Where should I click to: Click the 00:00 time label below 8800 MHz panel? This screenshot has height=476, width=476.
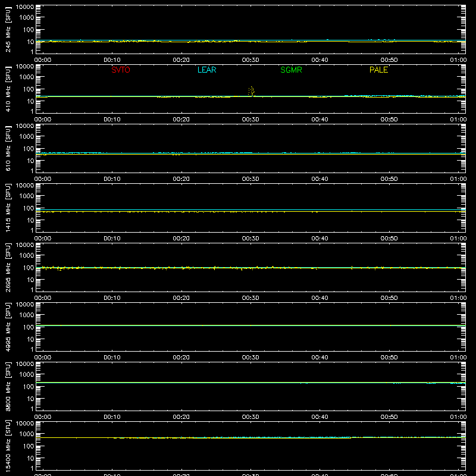pyautogui.click(x=43, y=417)
